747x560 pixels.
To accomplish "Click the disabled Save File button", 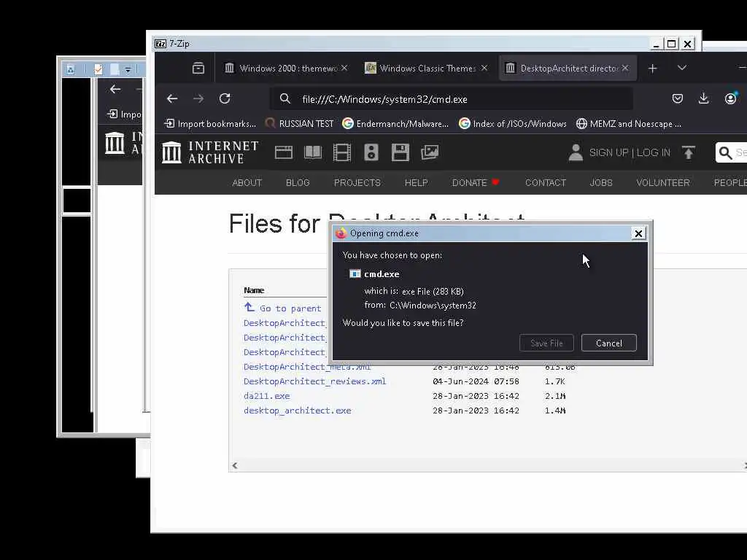I will (x=546, y=343).
